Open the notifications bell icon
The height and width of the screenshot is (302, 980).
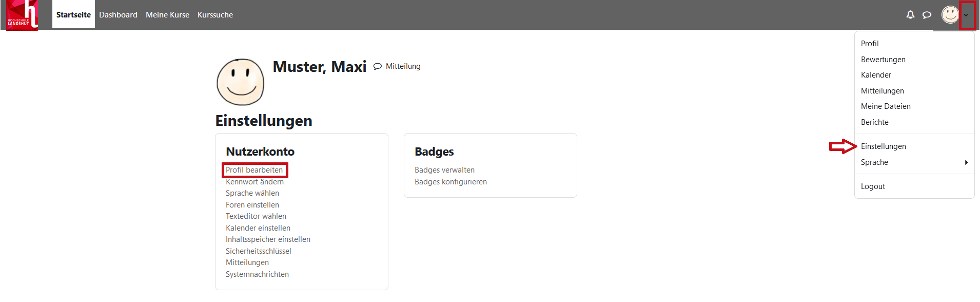tap(910, 15)
